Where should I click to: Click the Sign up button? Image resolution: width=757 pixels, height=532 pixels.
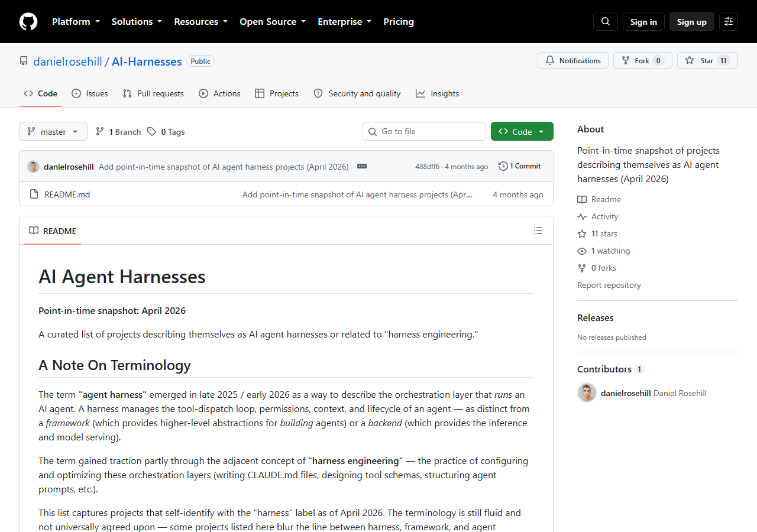pos(692,21)
